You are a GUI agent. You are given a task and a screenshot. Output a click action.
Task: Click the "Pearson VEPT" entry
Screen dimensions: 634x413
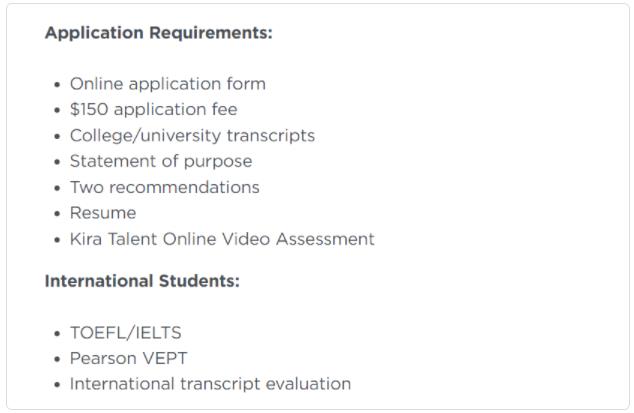point(127,358)
